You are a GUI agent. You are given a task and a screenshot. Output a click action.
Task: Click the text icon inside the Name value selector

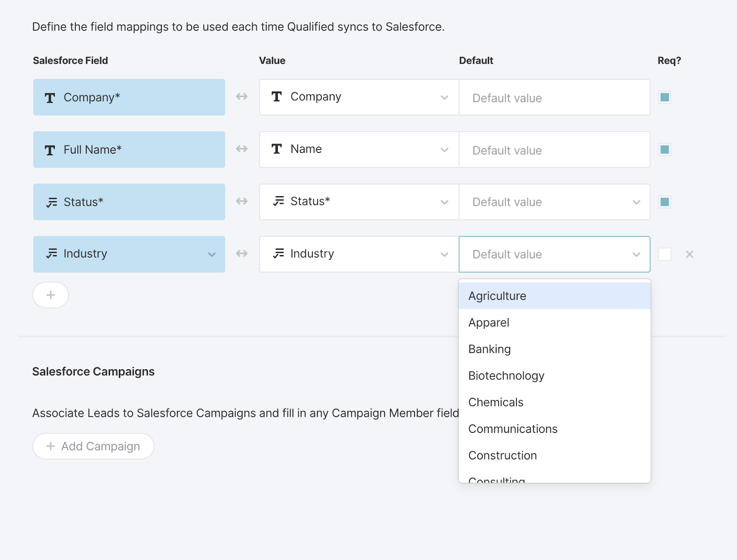[x=276, y=149]
